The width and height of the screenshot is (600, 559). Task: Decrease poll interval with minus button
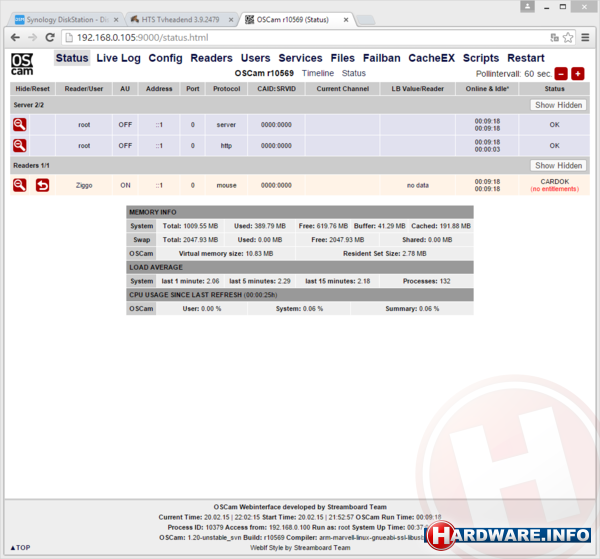(x=561, y=73)
